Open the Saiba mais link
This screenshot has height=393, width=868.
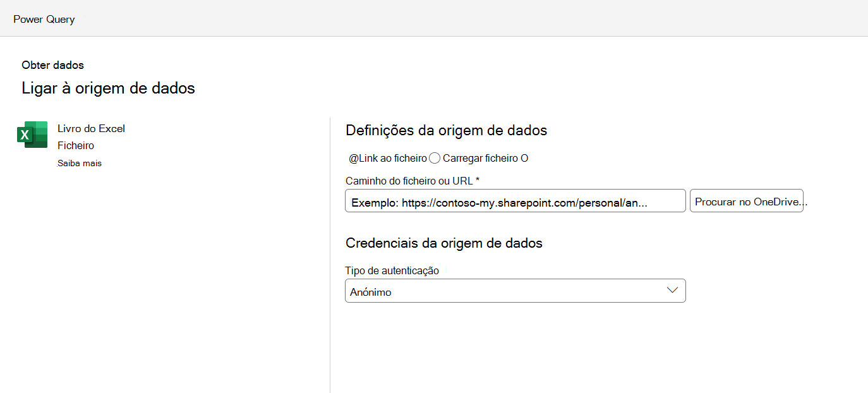pyautogui.click(x=80, y=163)
